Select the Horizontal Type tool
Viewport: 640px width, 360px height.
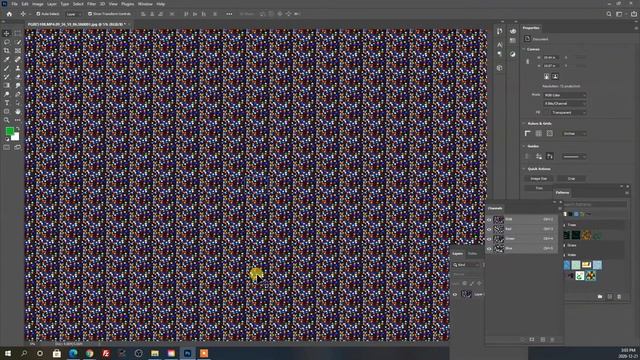[x=7, y=103]
